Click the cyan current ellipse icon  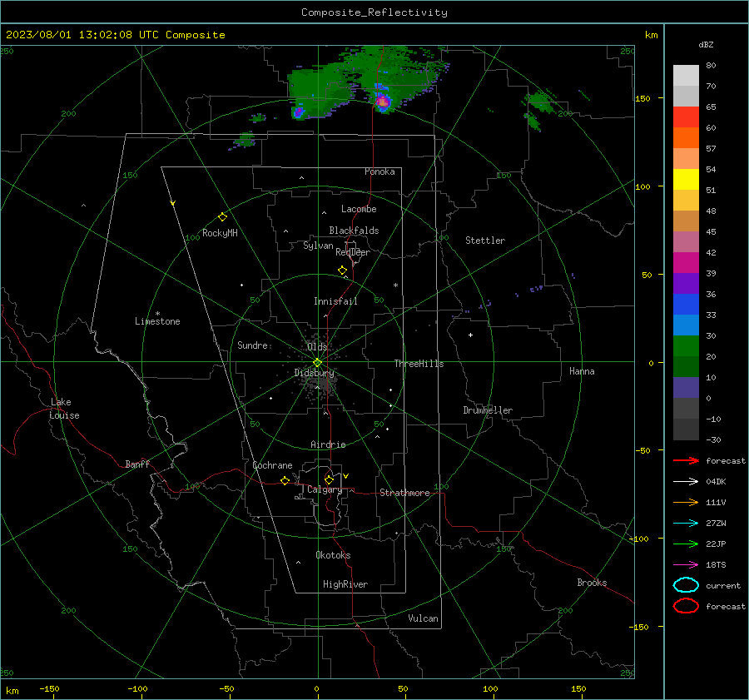686,585
